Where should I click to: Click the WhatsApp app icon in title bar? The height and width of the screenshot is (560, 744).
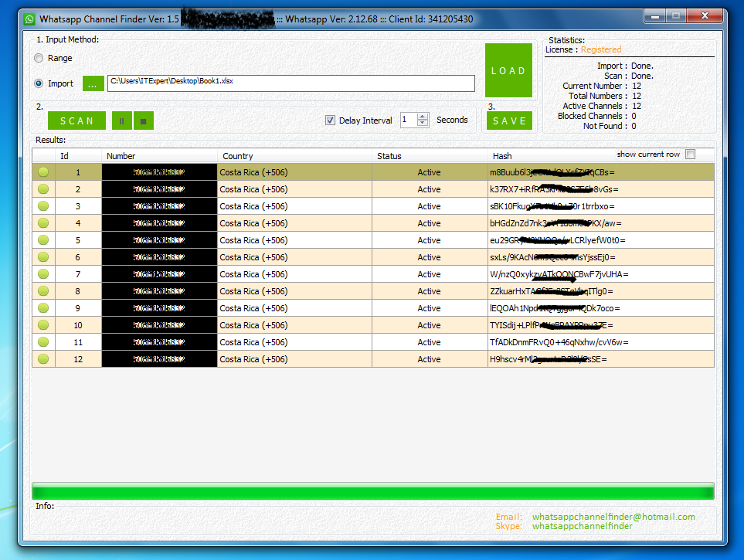(x=29, y=19)
